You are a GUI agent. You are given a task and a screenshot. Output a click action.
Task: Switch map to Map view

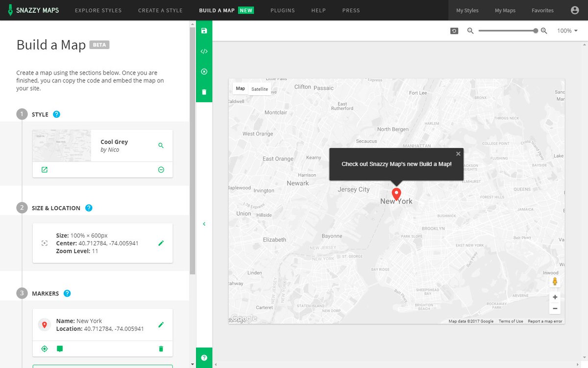[240, 89]
